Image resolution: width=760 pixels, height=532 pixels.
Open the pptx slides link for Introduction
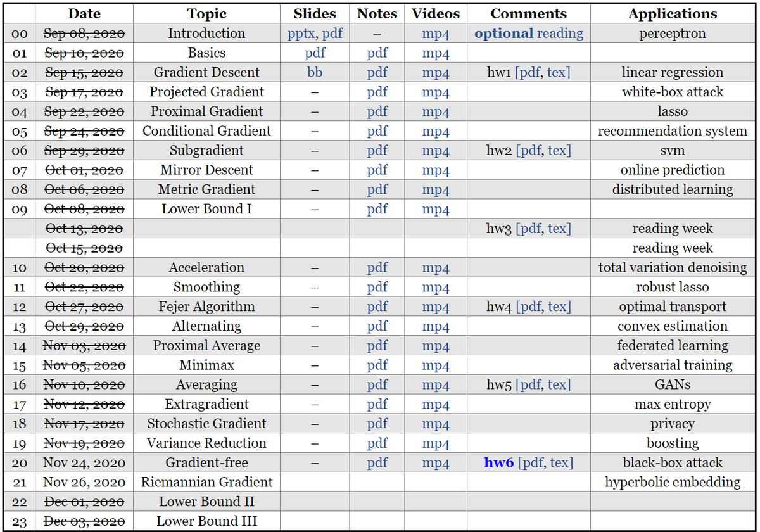pos(302,34)
